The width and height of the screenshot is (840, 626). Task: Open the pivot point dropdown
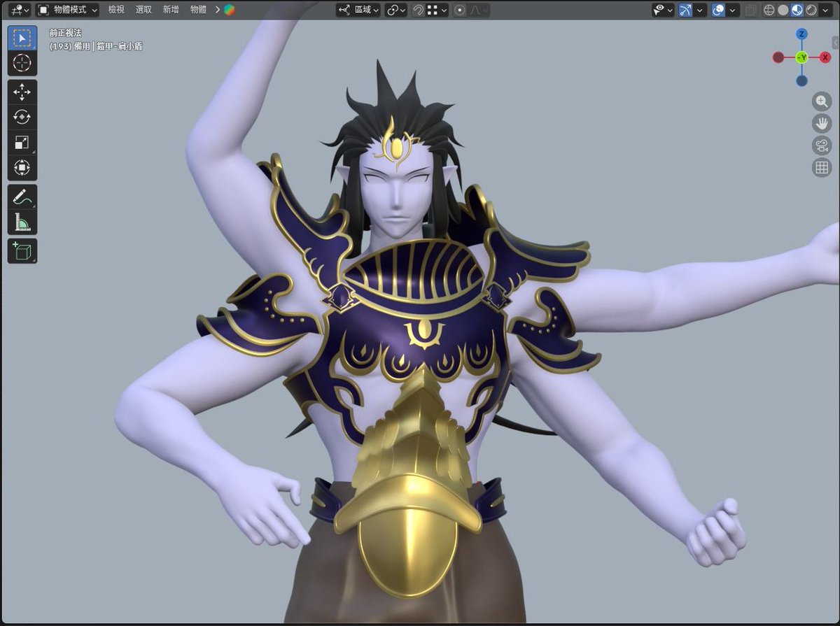396,10
